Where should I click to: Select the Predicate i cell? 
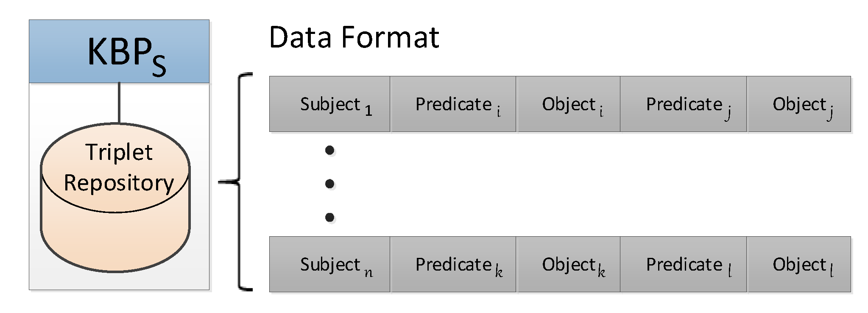pyautogui.click(x=453, y=104)
